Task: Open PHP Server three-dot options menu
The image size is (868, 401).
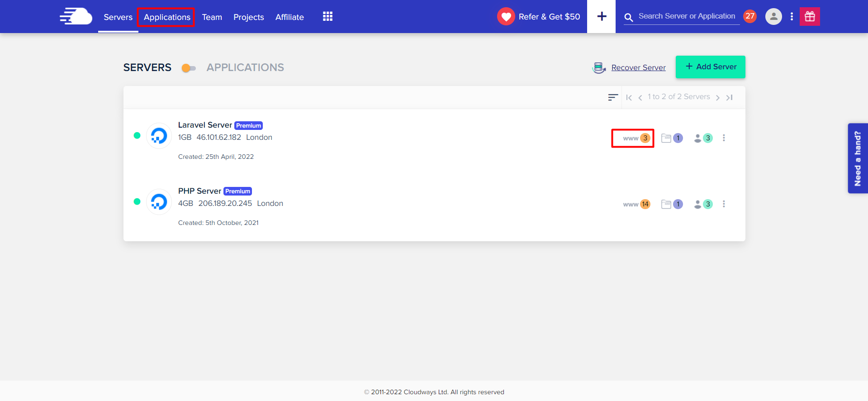Action: pyautogui.click(x=724, y=204)
